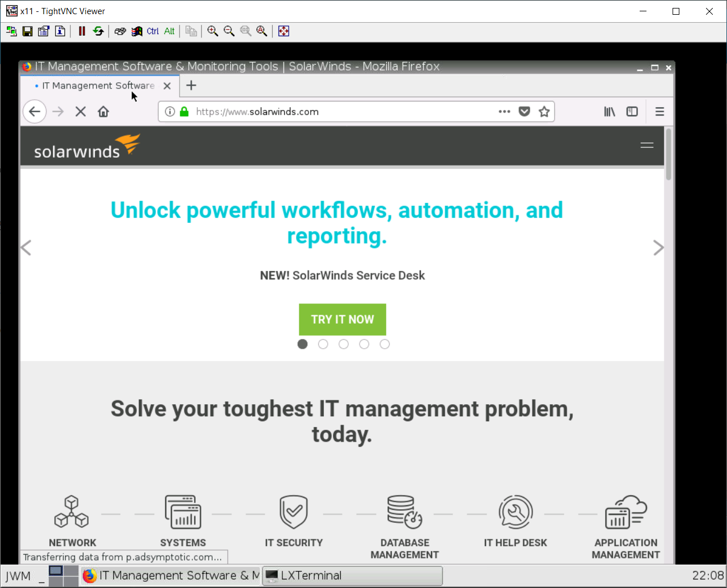Viewport: 727px width, 588px height.
Task: Toggle the Alt key in TightVNC toolbar
Action: coord(169,31)
